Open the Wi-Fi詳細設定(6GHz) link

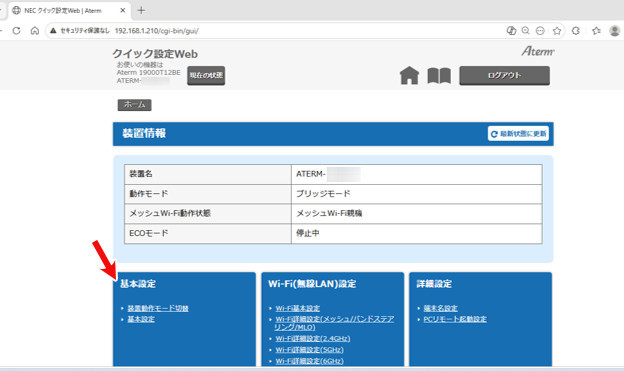coord(310,361)
